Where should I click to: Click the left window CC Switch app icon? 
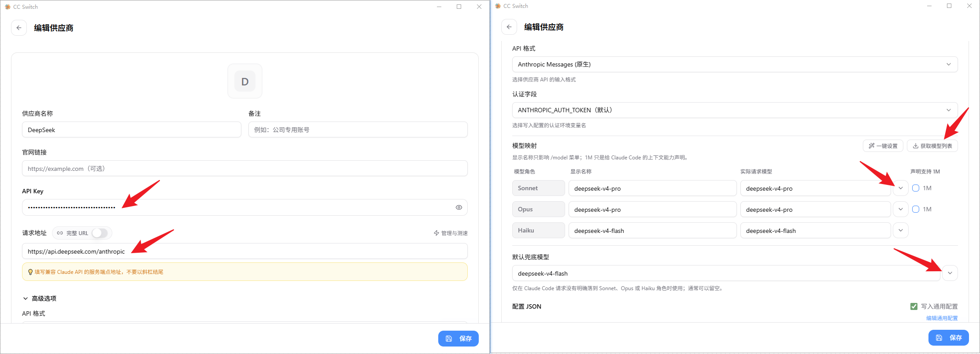coord(7,7)
